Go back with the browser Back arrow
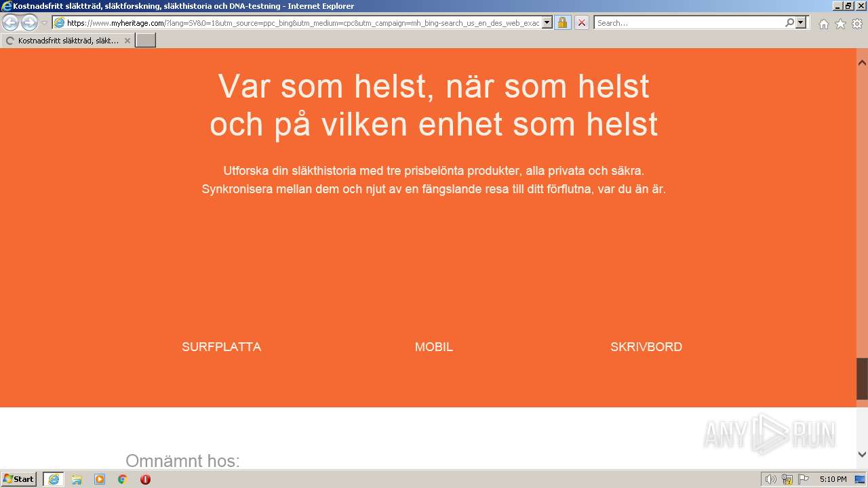Viewport: 868px width, 488px height. (x=11, y=22)
